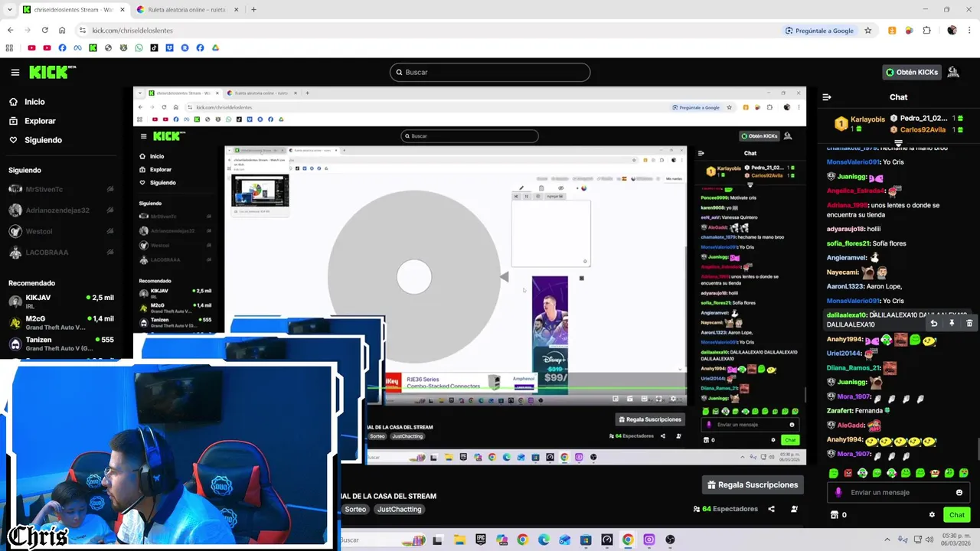The image size is (980, 551).
Task: Open followed channel Adrianozendejas32
Action: pos(61,210)
